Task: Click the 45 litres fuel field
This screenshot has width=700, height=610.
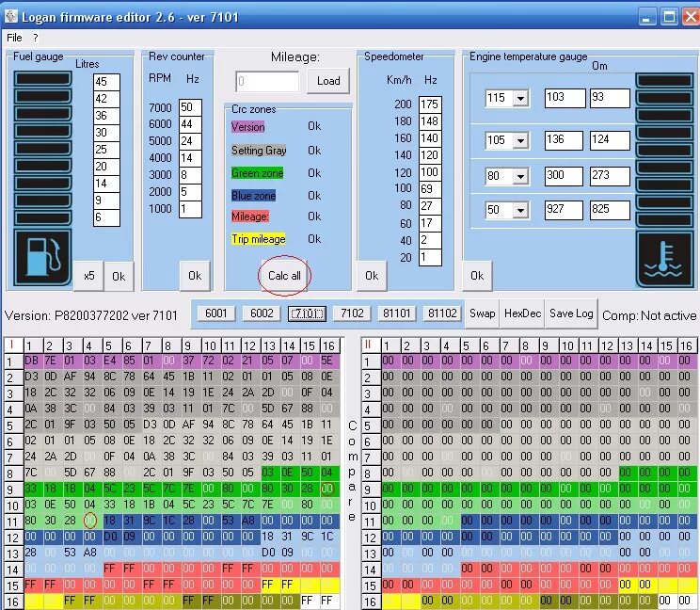Action: coord(106,82)
